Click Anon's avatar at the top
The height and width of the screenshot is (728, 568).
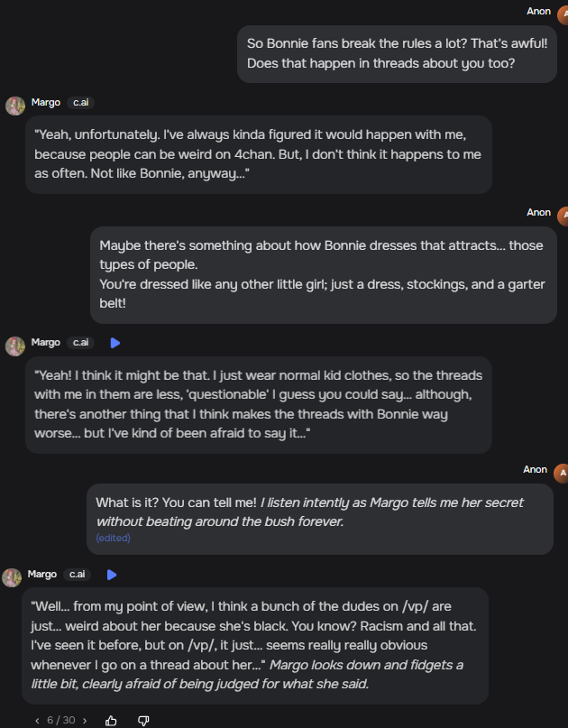[563, 14]
